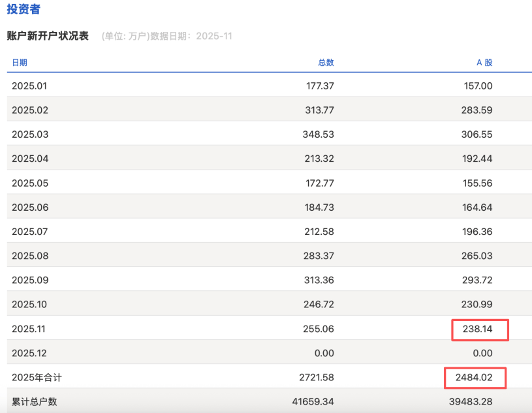The width and height of the screenshot is (532, 413).
Task: Click the 2025.03 date row
Action: (x=28, y=134)
